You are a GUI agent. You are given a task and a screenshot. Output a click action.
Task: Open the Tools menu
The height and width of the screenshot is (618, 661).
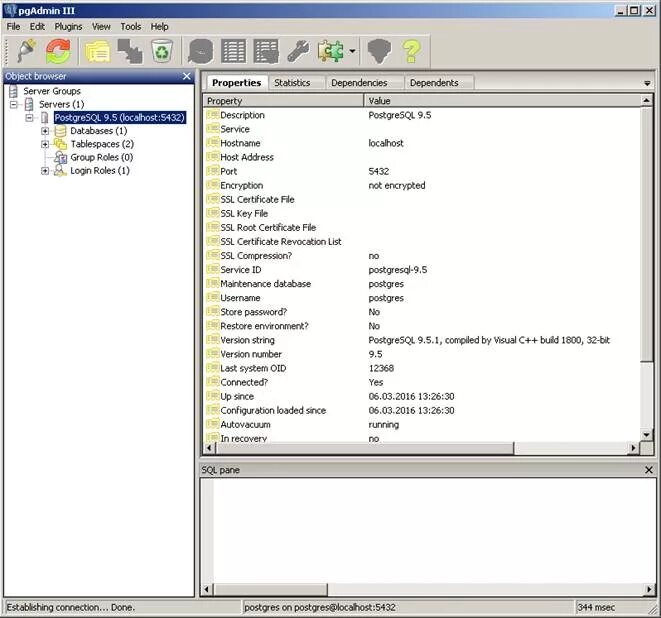tap(131, 27)
